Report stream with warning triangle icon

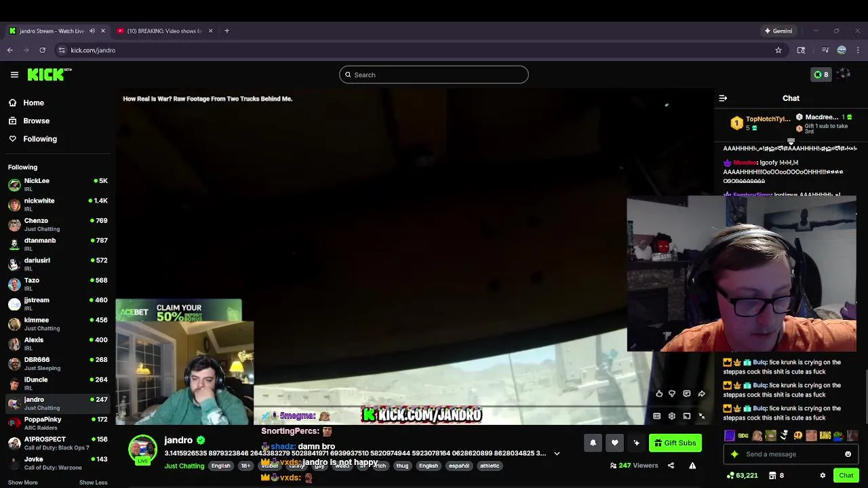coord(692,466)
